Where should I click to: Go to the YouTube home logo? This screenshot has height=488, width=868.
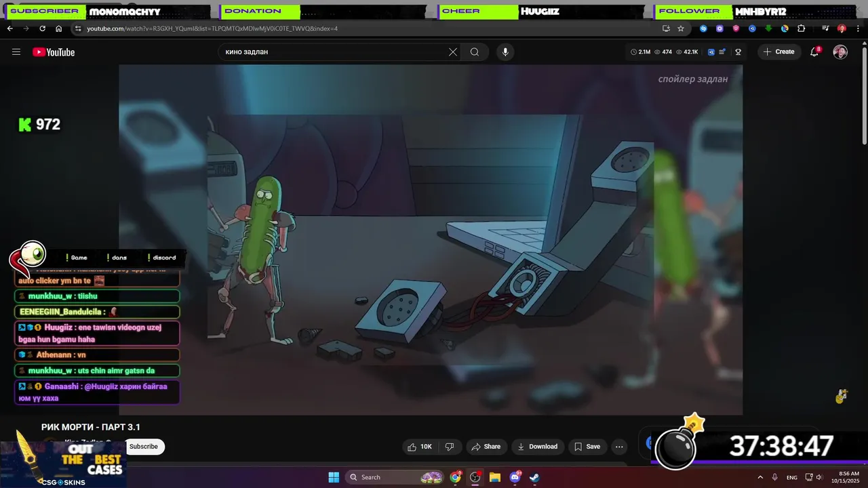click(x=54, y=52)
